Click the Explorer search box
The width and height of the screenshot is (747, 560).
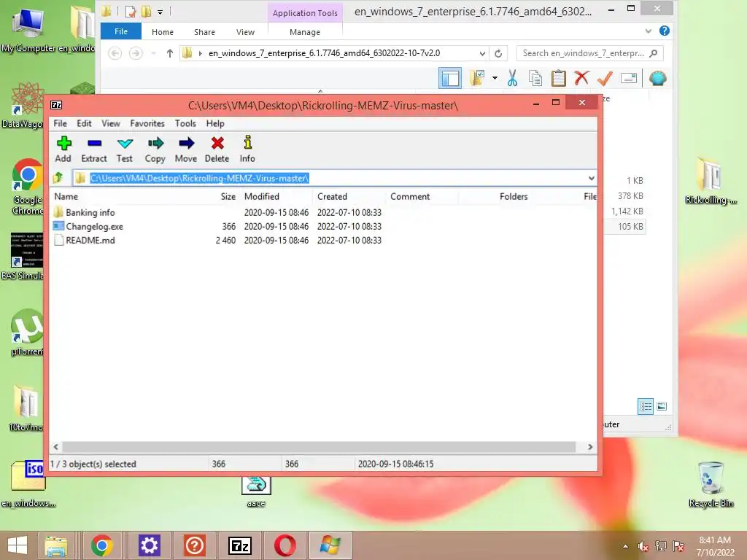pos(589,53)
